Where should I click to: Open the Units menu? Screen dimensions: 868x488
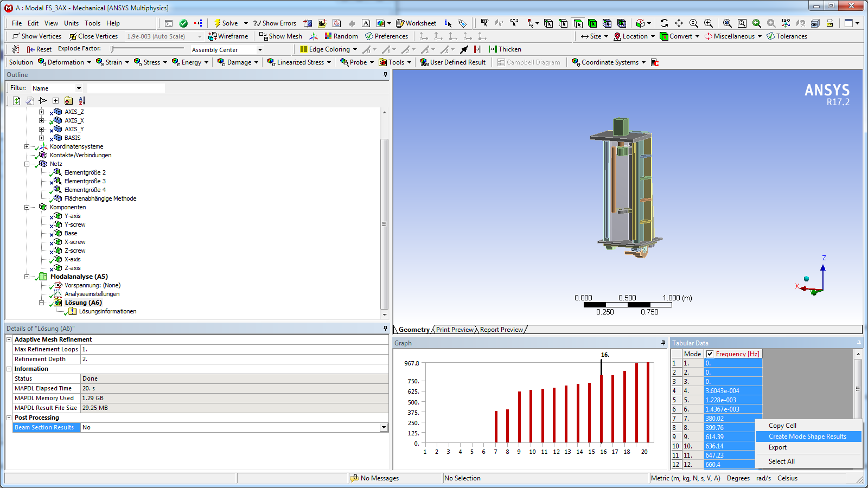(x=71, y=23)
